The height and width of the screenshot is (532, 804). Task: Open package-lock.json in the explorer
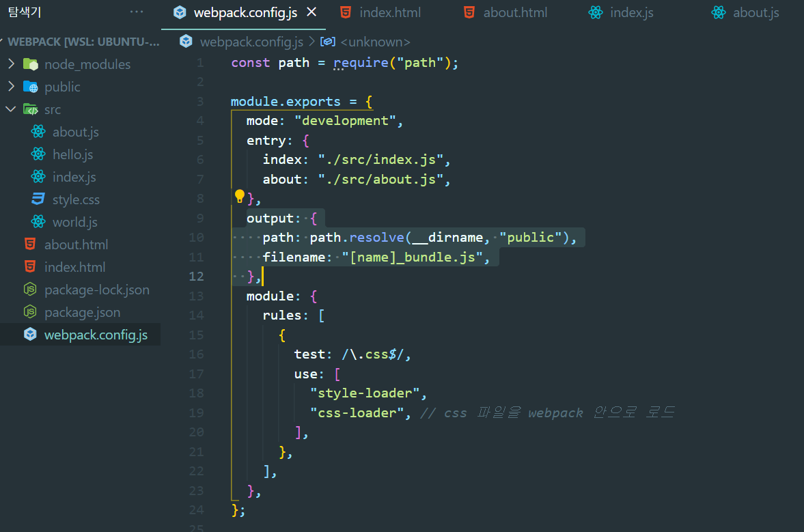(x=97, y=290)
